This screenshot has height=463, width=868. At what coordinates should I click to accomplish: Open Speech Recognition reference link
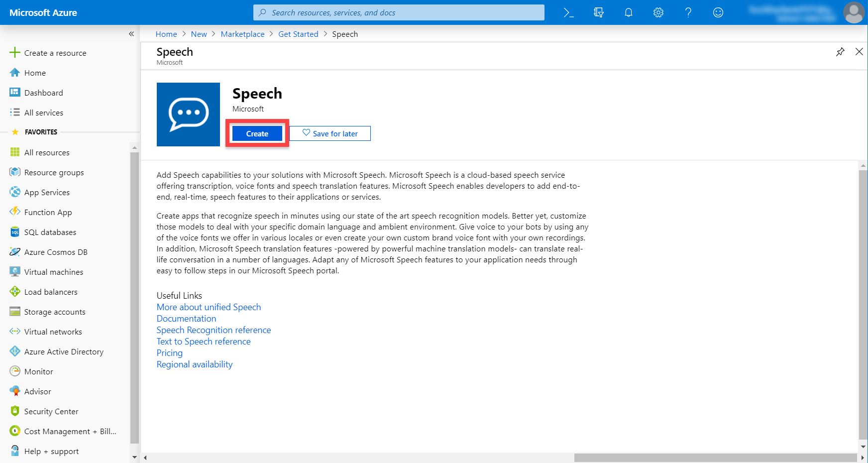point(214,330)
